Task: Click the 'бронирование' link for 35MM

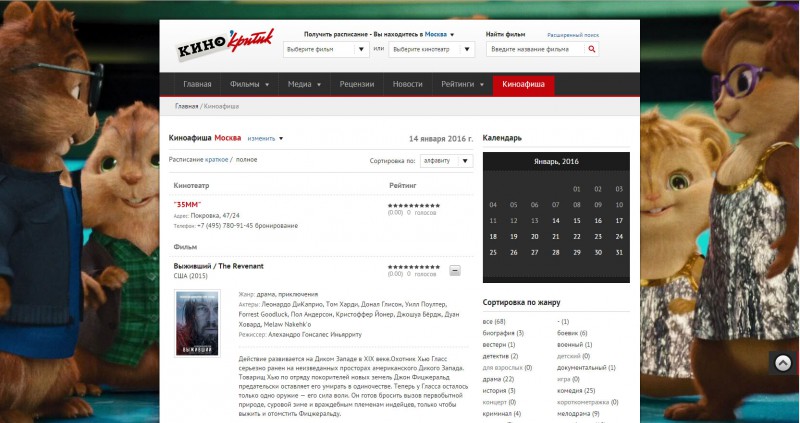Action: (277, 226)
